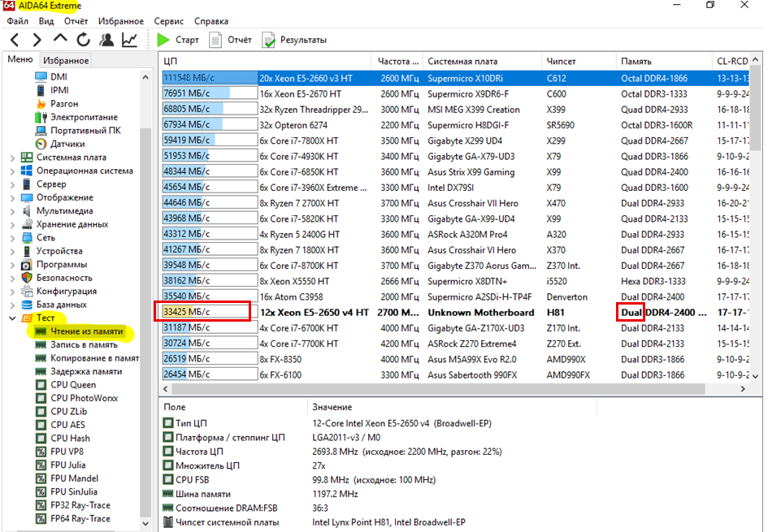This screenshot has height=532, width=768.
Task: Select the CPU Queen test icon
Action: coord(41,385)
